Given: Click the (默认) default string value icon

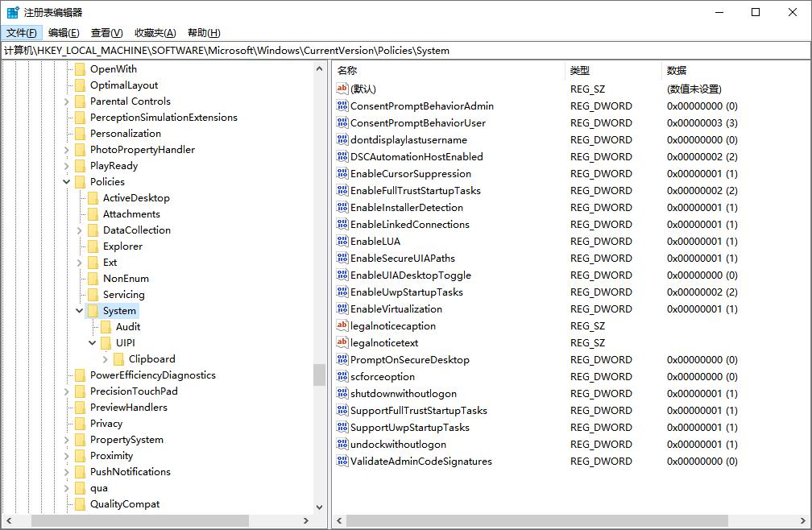Looking at the screenshot, I should tap(342, 89).
